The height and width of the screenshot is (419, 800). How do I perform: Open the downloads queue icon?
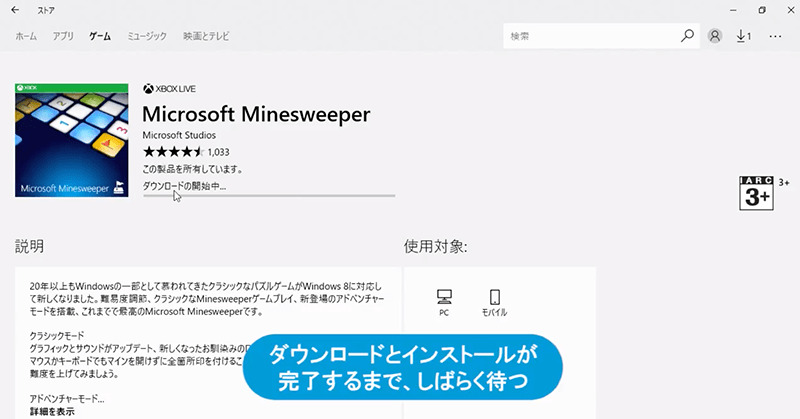(x=743, y=36)
